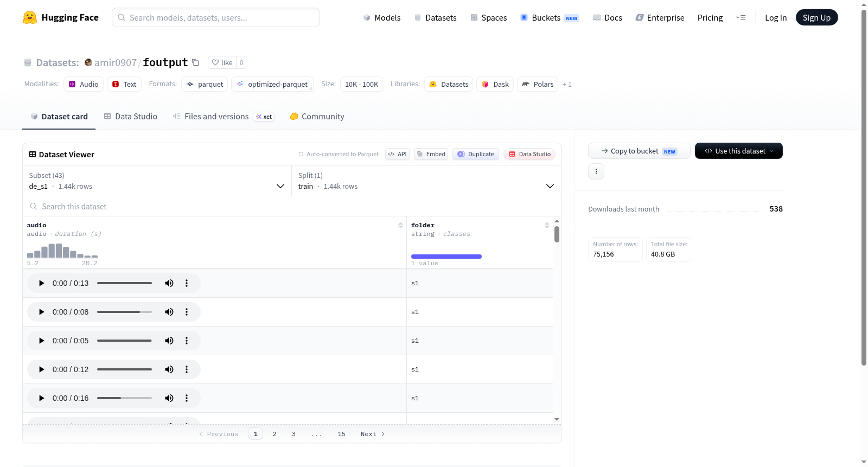Seek on the 0:13 audio progress bar
The width and height of the screenshot is (868, 467).
click(124, 283)
